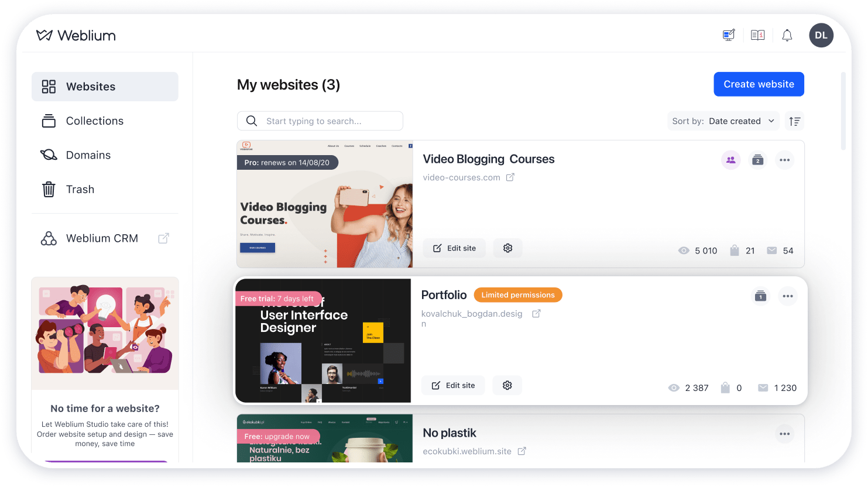Viewport: 868px width, 487px height.
Task: Open kovalchuk_bogdan.design link
Action: 472,318
